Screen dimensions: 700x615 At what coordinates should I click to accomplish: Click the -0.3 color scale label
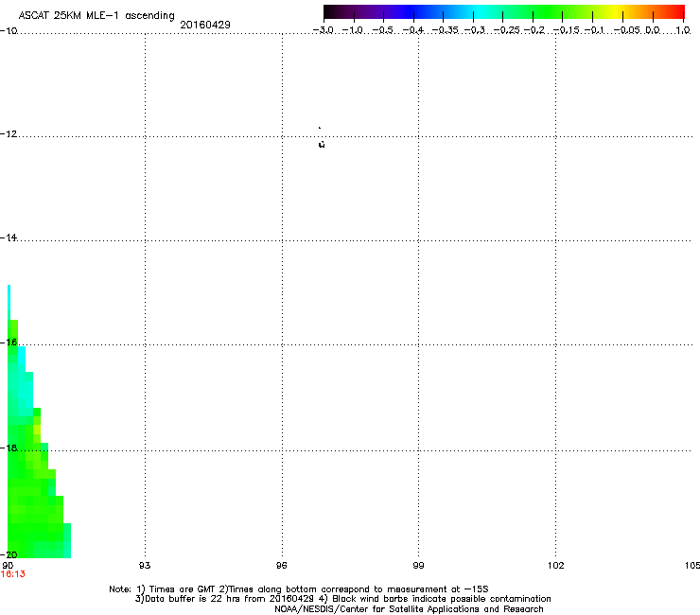(475, 30)
